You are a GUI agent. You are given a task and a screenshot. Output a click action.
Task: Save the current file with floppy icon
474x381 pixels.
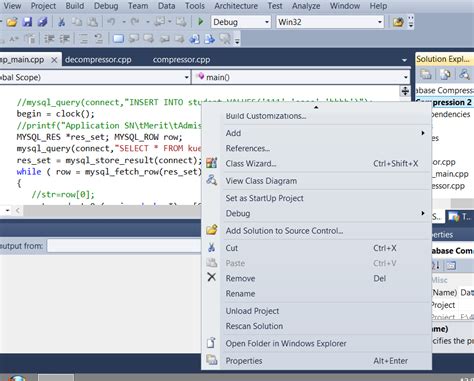[27, 22]
